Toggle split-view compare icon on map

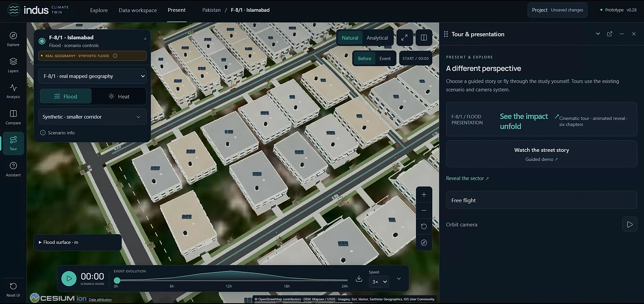[x=424, y=38]
